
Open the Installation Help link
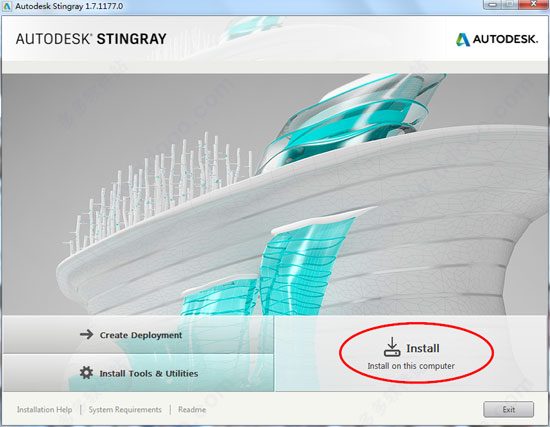[x=45, y=409]
